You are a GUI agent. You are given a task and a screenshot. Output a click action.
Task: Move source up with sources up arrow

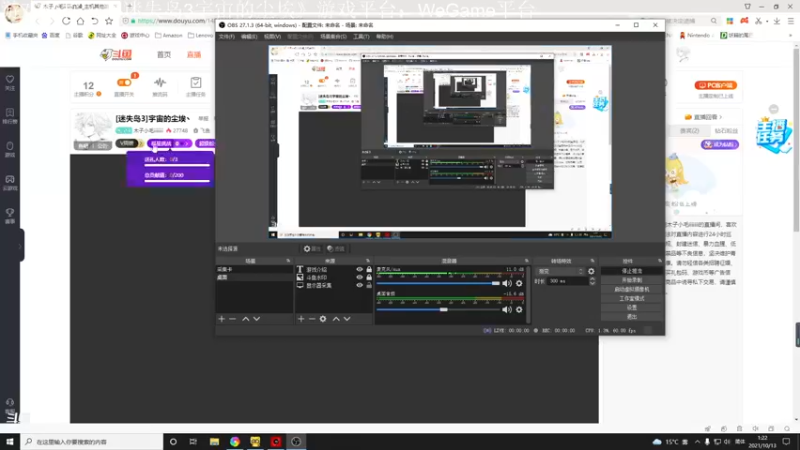[336, 319]
